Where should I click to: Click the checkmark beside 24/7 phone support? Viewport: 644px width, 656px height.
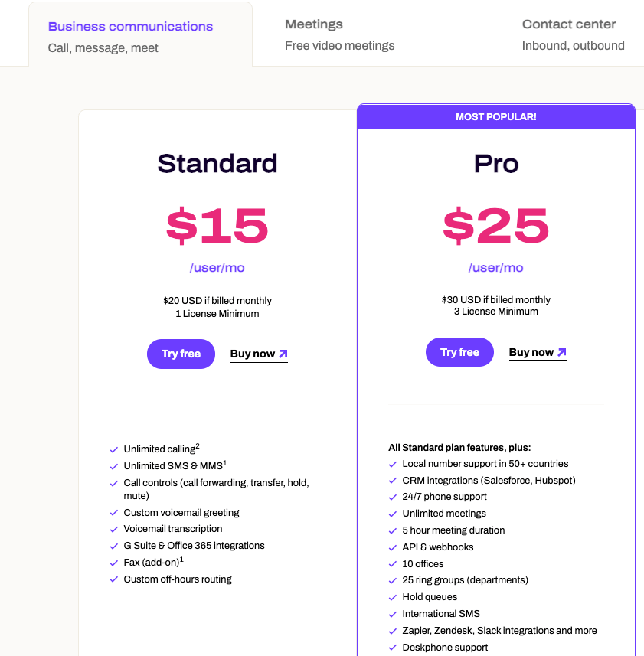[x=392, y=497]
